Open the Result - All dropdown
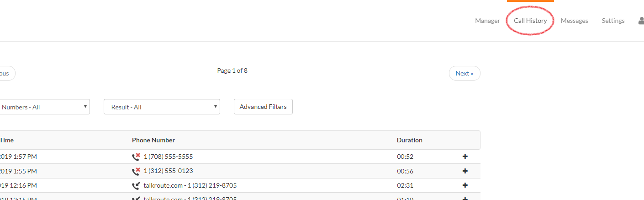This screenshot has width=644, height=200. tap(162, 107)
